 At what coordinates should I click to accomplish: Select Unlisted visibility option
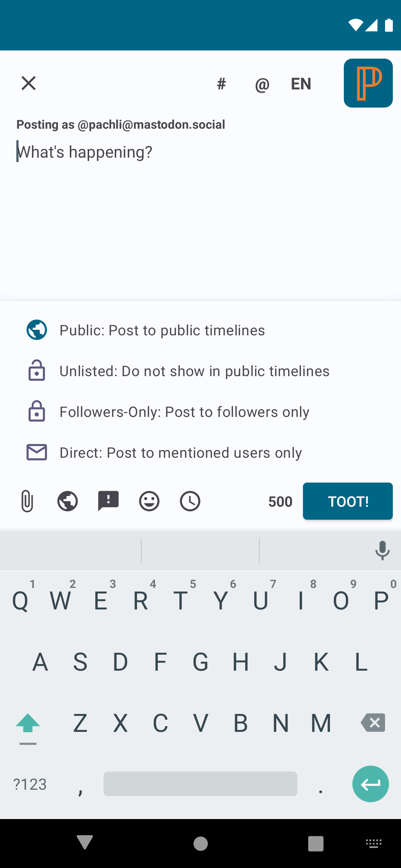pos(194,371)
